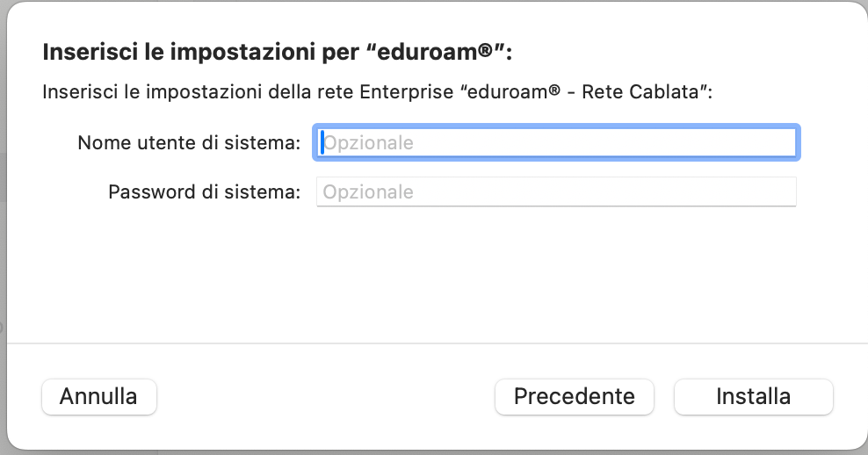Click the Enterprise network description line
The image size is (868, 455).
(376, 92)
